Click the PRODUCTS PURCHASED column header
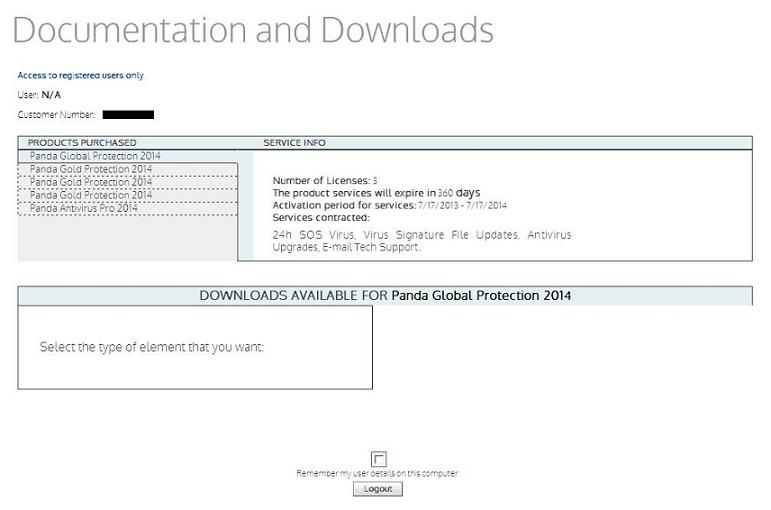771x510 pixels. click(x=82, y=143)
